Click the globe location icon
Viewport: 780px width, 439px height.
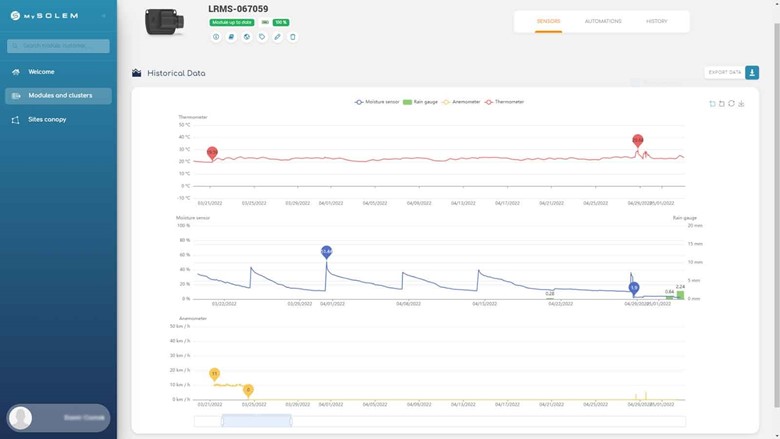coord(247,37)
